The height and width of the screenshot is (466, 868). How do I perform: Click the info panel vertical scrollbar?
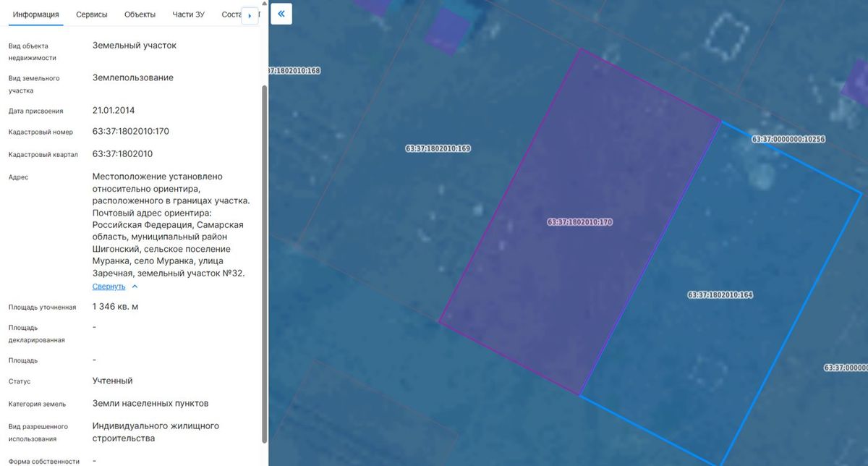264,263
